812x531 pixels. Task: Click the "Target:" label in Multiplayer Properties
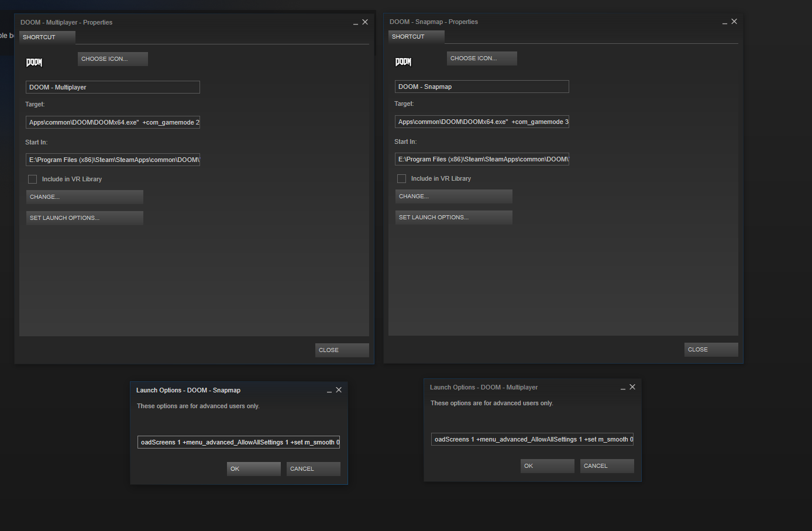(35, 105)
